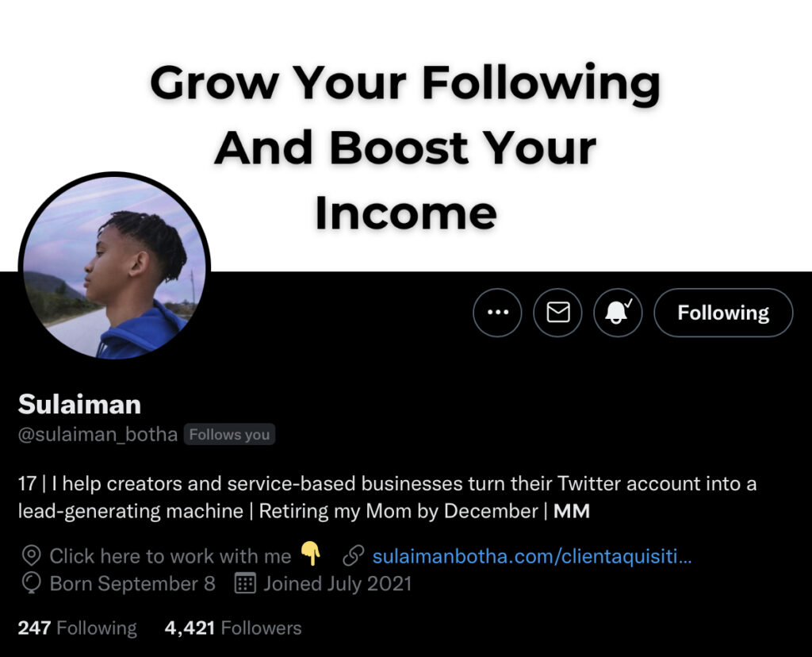The image size is (812, 657).
Task: Toggle the notification bell icon
Action: click(x=618, y=313)
